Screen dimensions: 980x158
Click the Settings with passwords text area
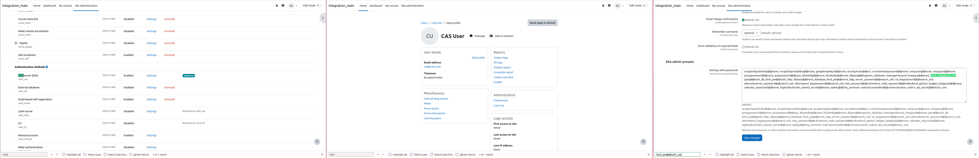(x=854, y=86)
